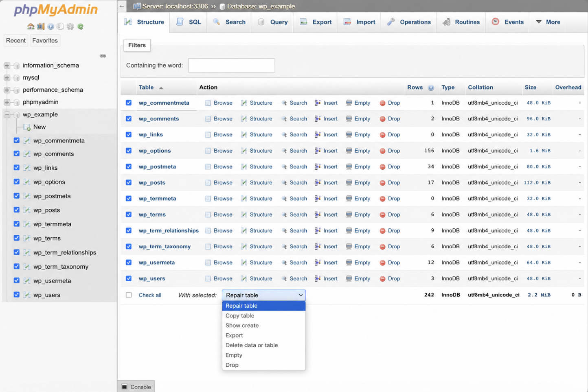Viewport: 588px width, 392px height.
Task: Click the Insert icon for wp_options
Action: [x=318, y=151]
